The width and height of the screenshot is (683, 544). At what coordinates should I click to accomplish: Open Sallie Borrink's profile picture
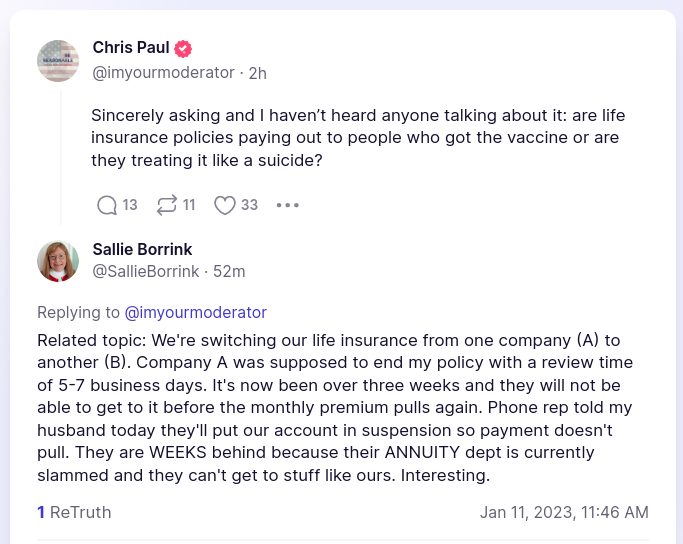point(58,261)
